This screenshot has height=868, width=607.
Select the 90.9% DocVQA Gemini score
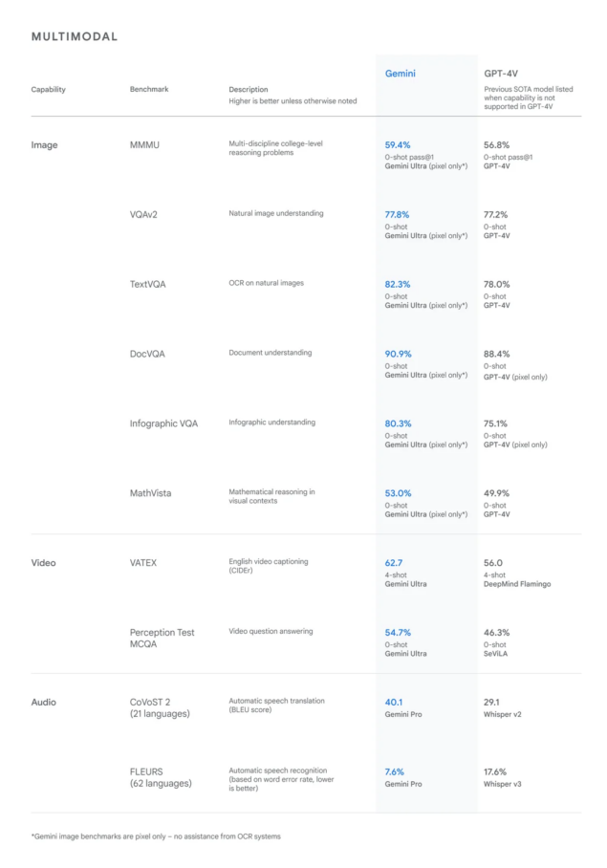pos(398,355)
